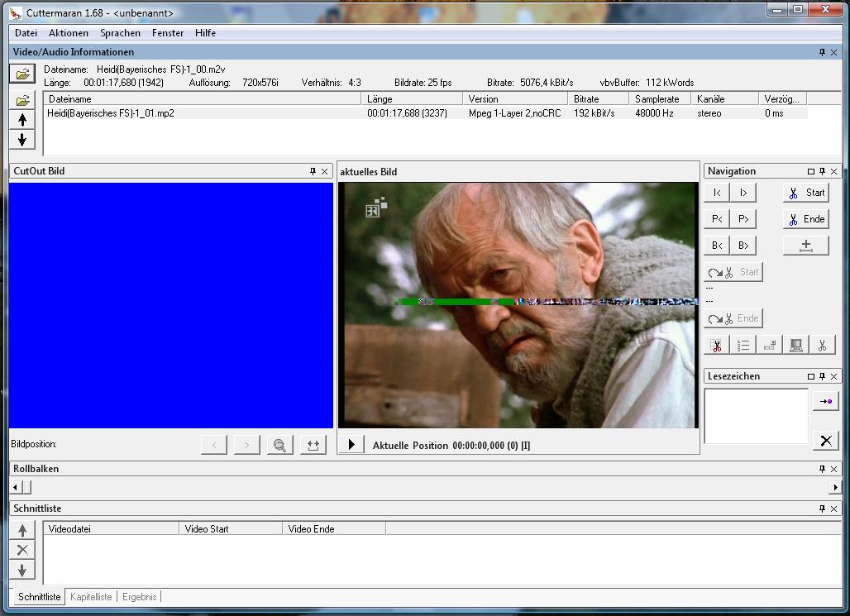Close the CutOut Bild panel
Screen dimensions: 850x616
click(325, 171)
